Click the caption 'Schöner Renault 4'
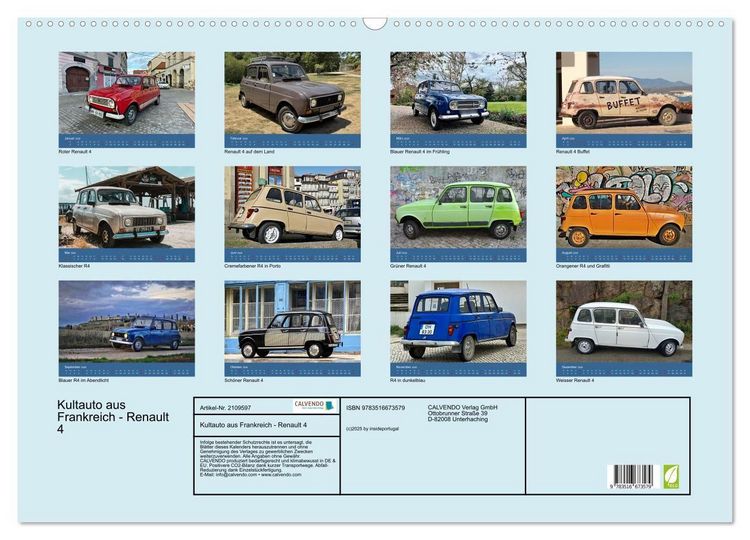Image resolution: width=750 pixels, height=540 pixels. (x=244, y=380)
